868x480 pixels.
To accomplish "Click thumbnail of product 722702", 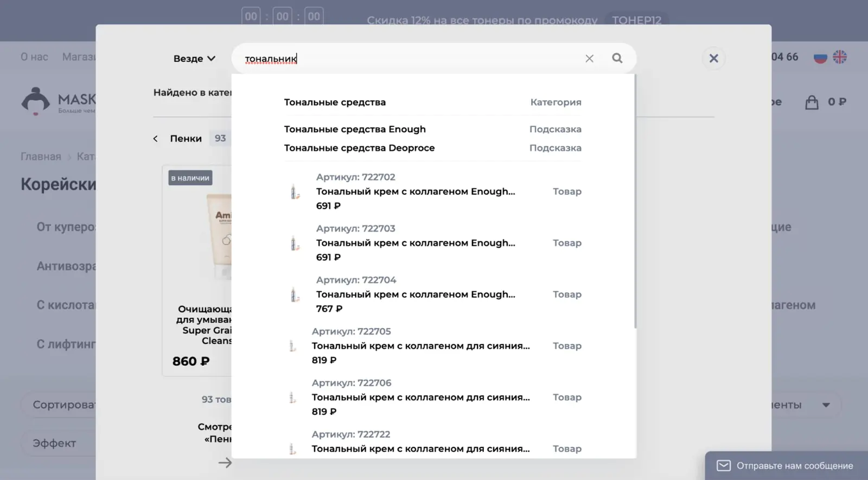I will (295, 191).
